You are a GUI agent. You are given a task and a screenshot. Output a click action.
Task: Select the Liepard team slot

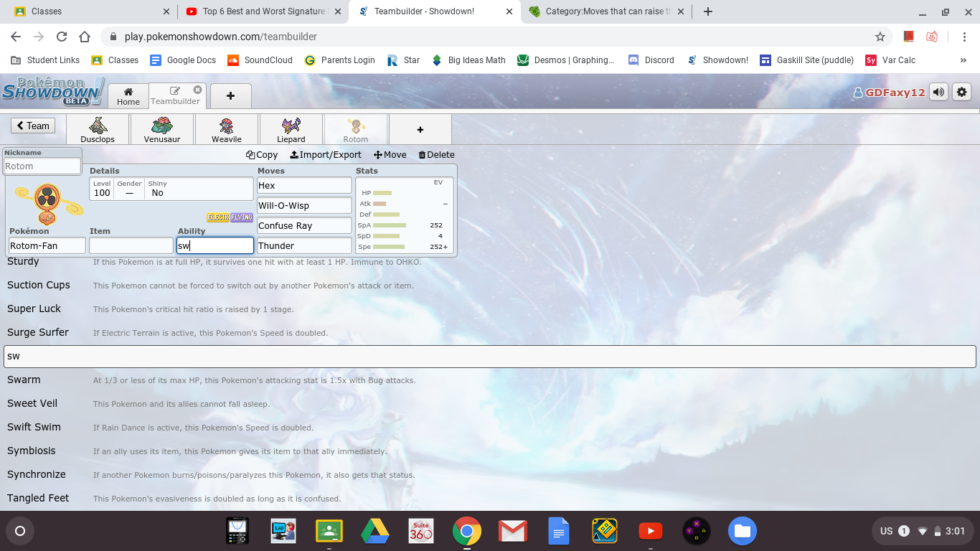coord(291,129)
